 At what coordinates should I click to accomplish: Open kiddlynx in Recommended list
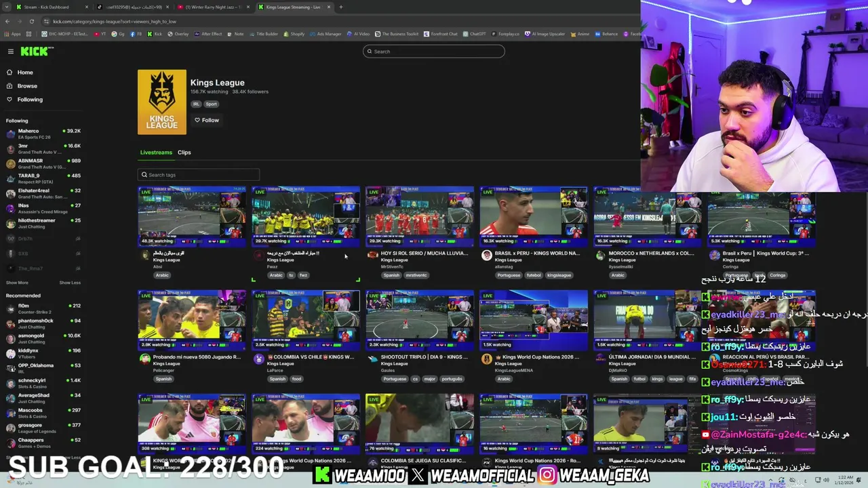(x=42, y=353)
